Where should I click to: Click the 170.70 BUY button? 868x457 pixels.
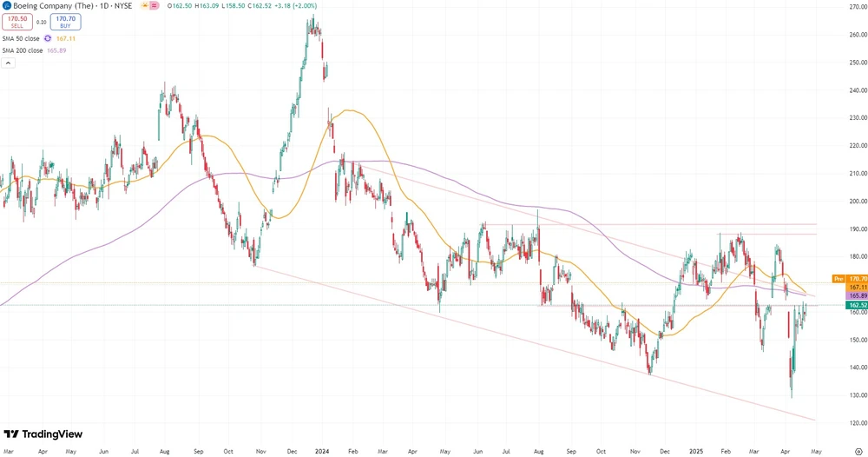65,23
